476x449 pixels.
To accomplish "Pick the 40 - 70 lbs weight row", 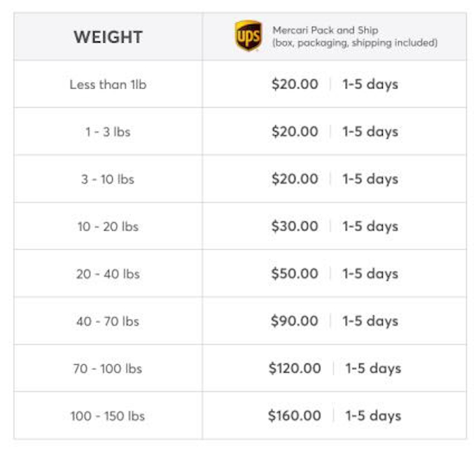I will click(x=108, y=322).
